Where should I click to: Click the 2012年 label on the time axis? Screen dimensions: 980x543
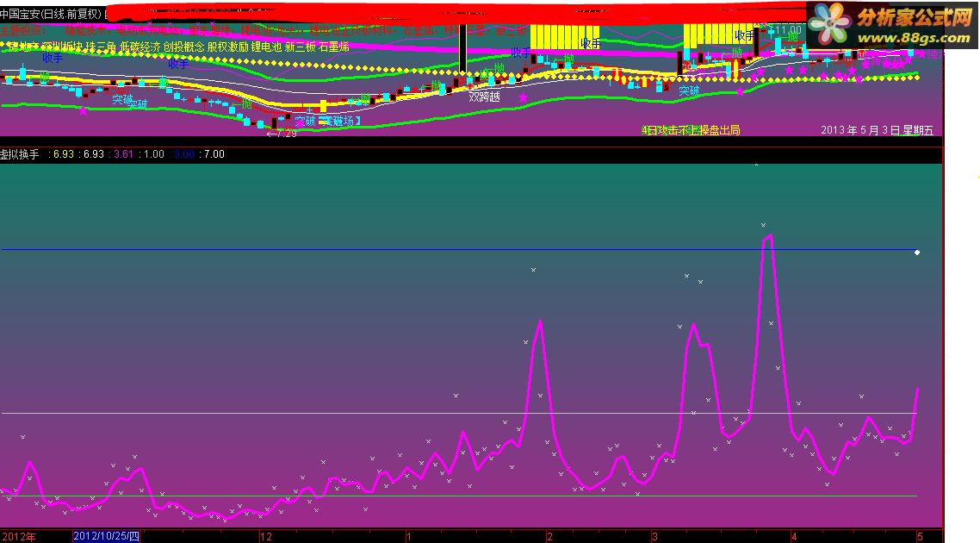click(x=17, y=537)
